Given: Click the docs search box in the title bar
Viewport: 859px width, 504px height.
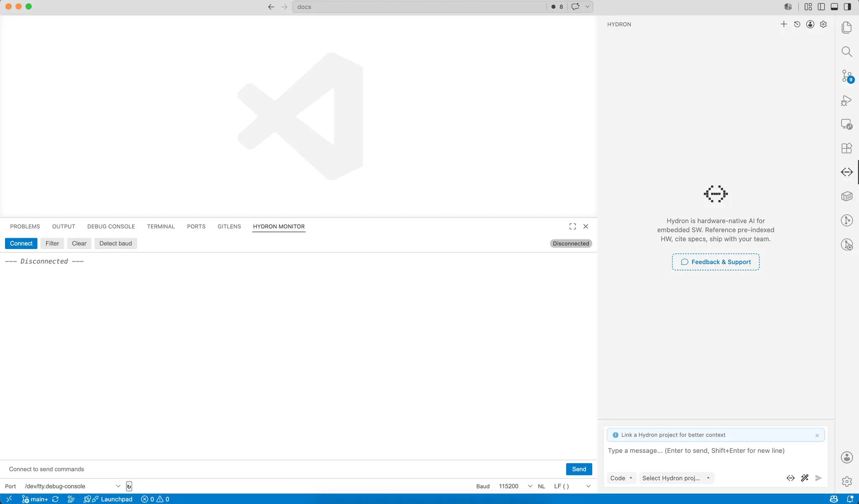Looking at the screenshot, I should [x=419, y=7].
